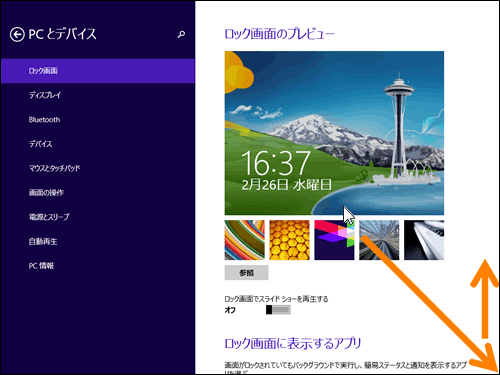Choose the railway bridge thumbnail

point(379,240)
